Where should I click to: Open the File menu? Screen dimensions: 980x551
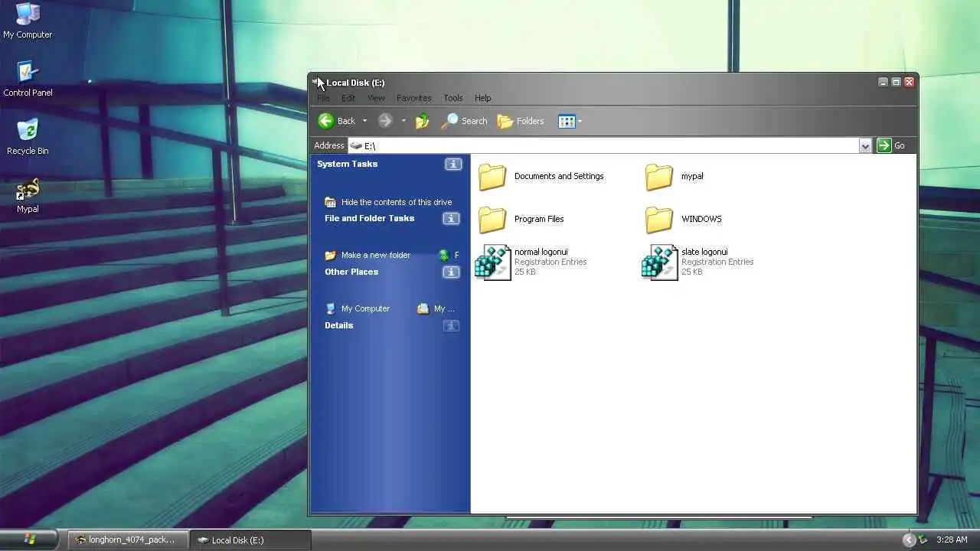(324, 98)
